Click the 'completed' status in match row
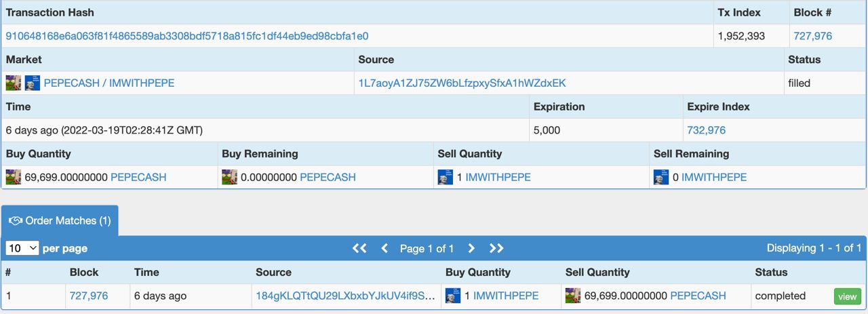Viewport: 868px width, 314px height. [x=780, y=296]
